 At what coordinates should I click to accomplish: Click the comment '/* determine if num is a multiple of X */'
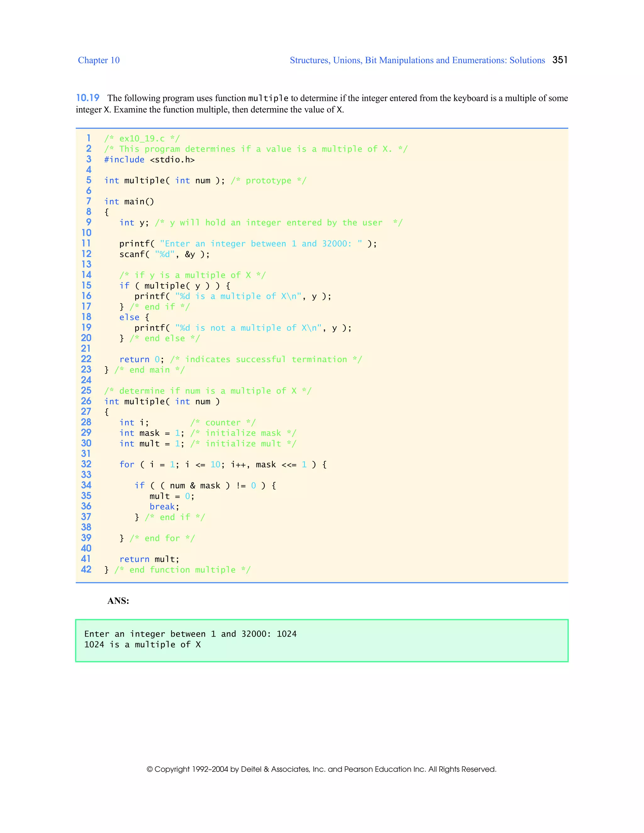coord(208,391)
